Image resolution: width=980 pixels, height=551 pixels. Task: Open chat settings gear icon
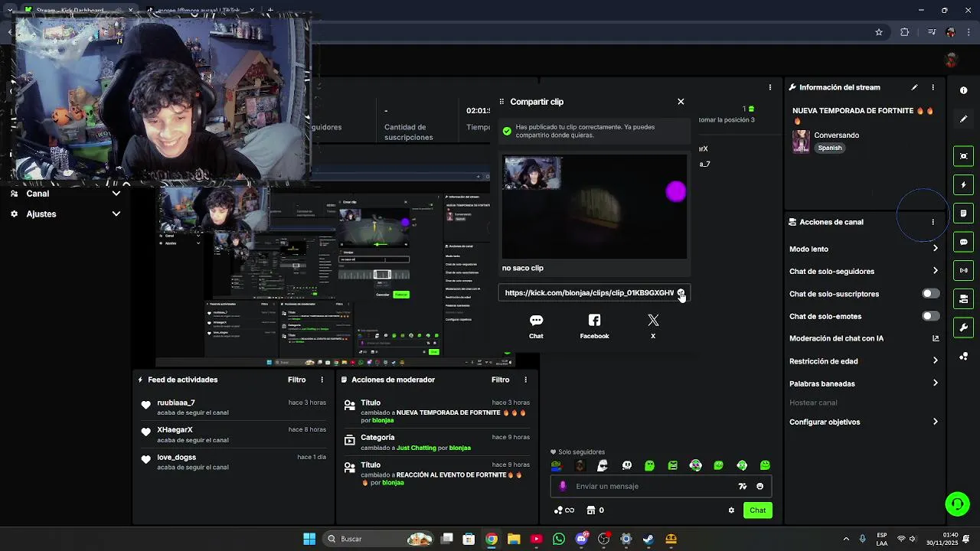tap(731, 510)
